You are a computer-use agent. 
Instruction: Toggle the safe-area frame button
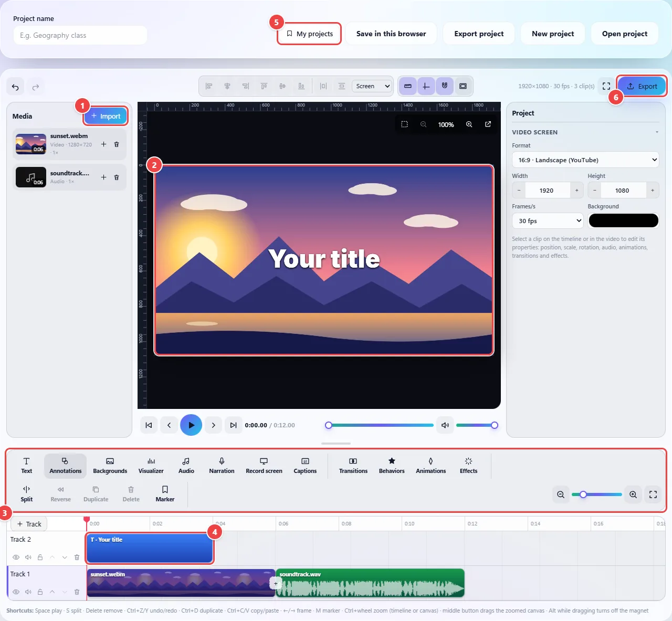pyautogui.click(x=463, y=86)
